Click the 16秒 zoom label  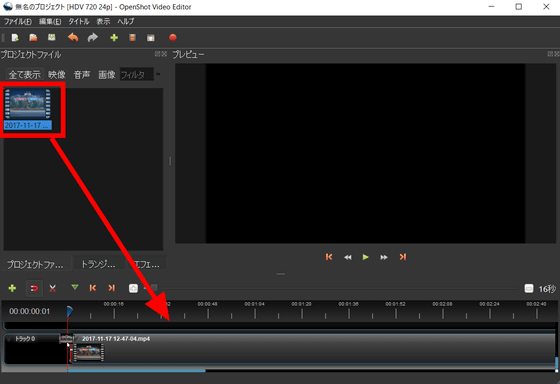[547, 289]
